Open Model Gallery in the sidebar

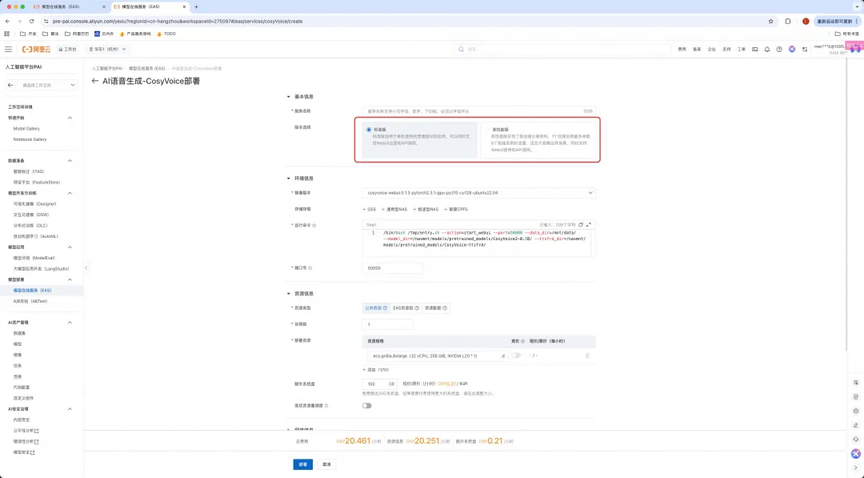tap(27, 128)
